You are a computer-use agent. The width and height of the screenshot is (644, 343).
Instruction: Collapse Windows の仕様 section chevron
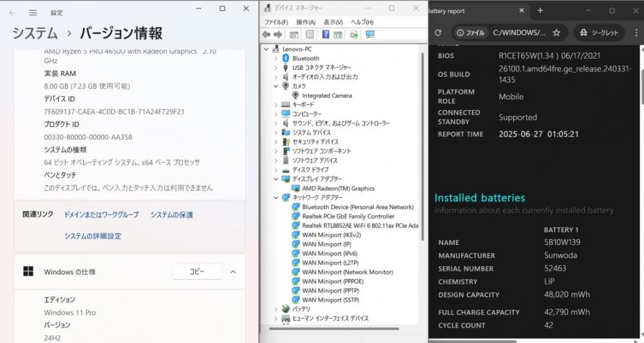point(233,272)
